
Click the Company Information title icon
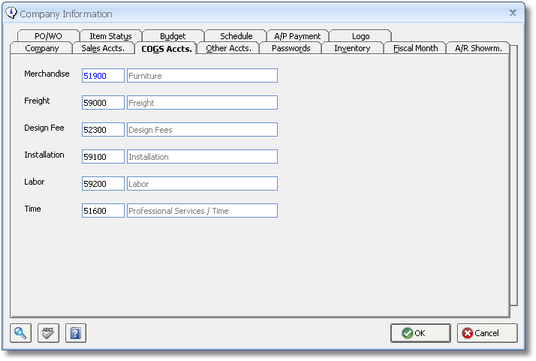(x=11, y=13)
